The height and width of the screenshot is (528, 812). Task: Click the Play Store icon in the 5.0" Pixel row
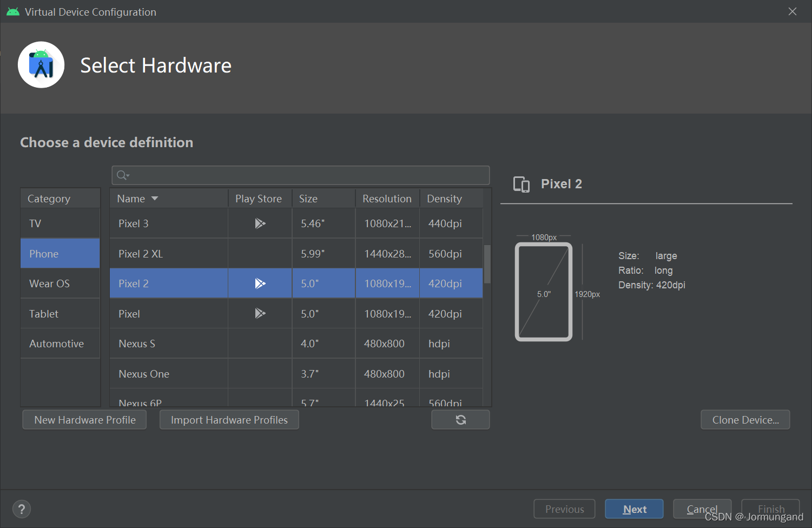click(x=260, y=313)
